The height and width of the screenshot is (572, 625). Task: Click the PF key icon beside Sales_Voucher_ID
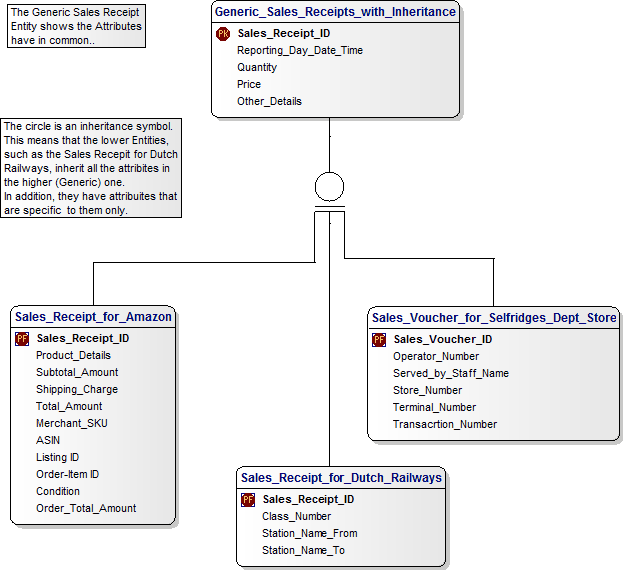379,340
